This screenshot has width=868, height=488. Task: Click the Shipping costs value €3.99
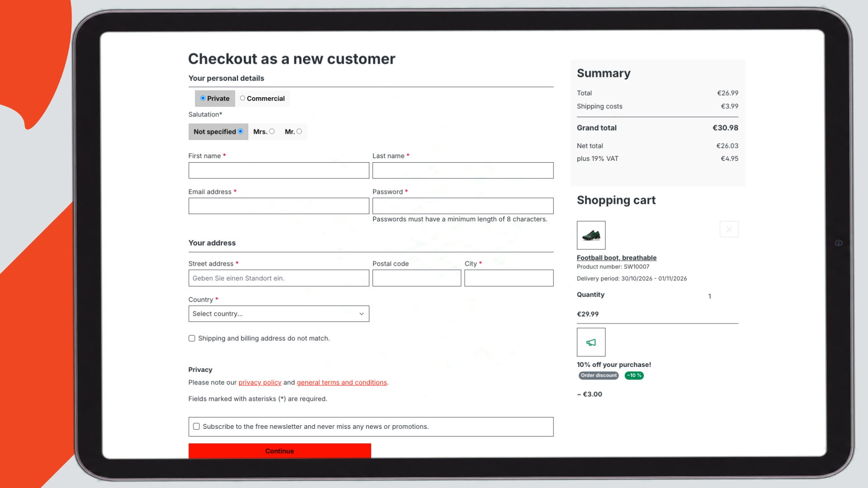[729, 106]
